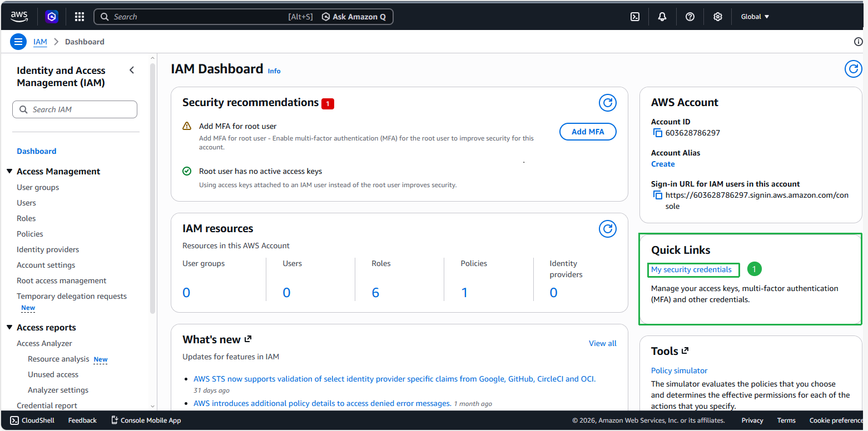Viewport: 868px width, 431px height.
Task: Open Policies in the sidebar
Action: [x=30, y=234]
